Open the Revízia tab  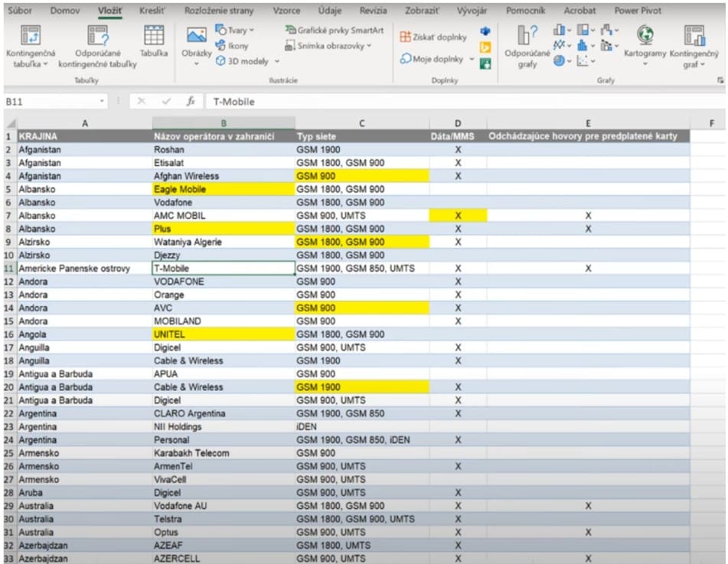click(373, 10)
